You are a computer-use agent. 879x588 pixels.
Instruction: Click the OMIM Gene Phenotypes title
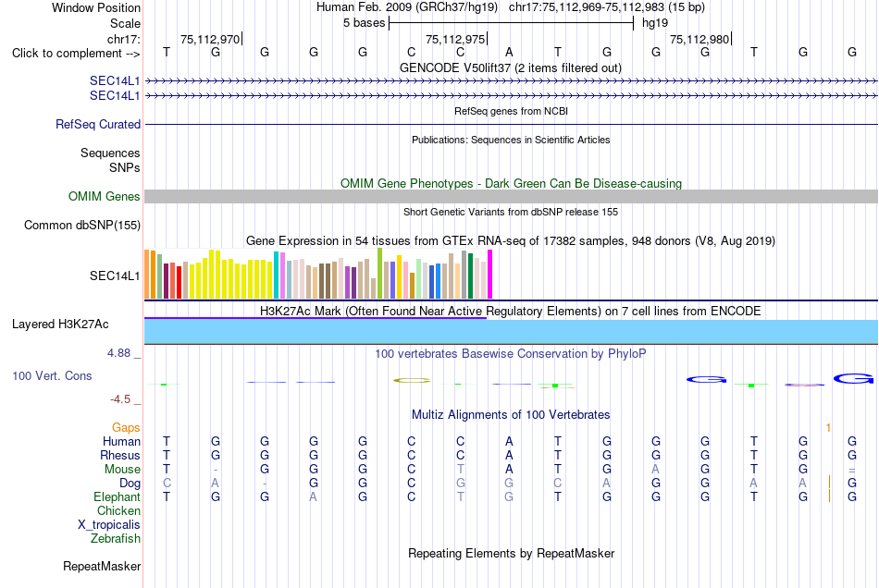pyautogui.click(x=511, y=184)
